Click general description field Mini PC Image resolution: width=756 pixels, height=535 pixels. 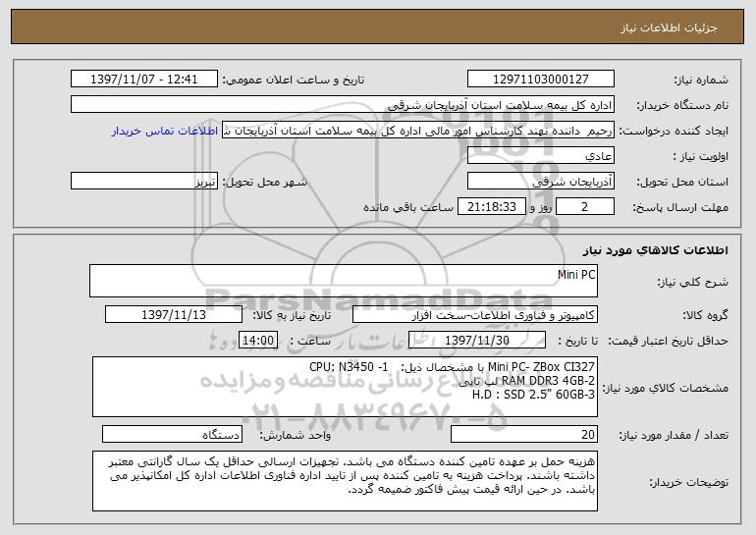(344, 281)
